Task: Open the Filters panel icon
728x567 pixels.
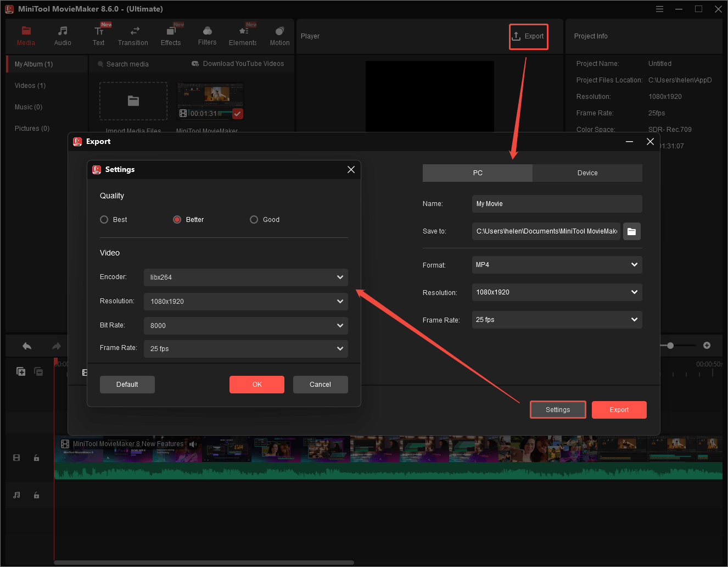Action: click(x=207, y=31)
